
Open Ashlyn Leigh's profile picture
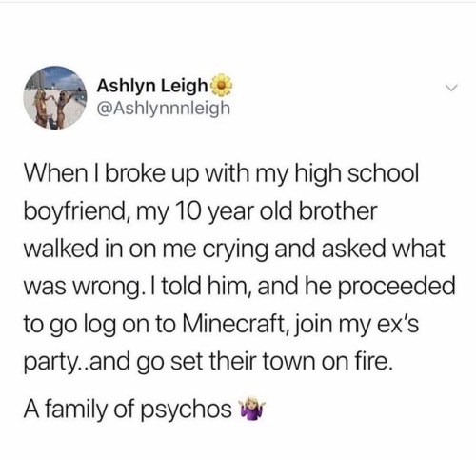56,97
